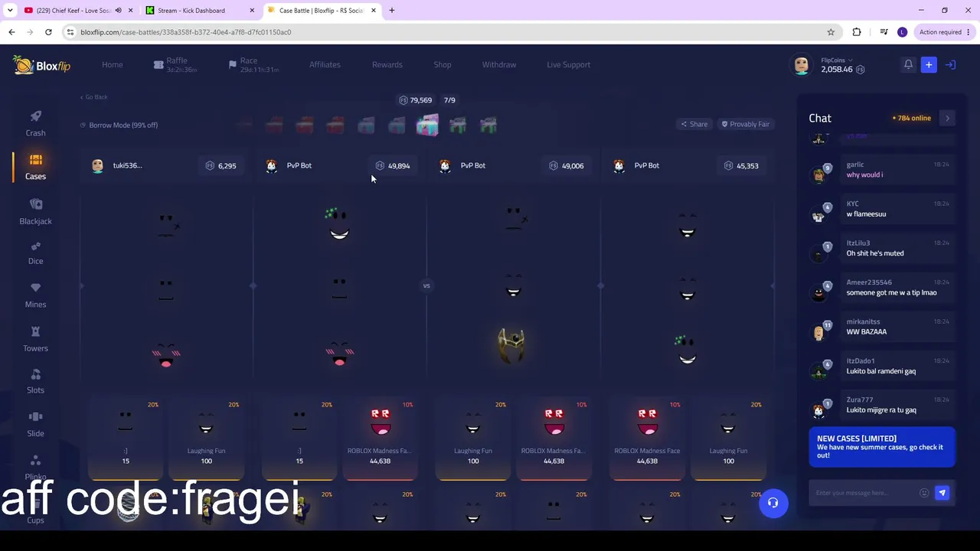Open the emoji picker in chat
Viewport: 980px width, 551px height.
(924, 493)
